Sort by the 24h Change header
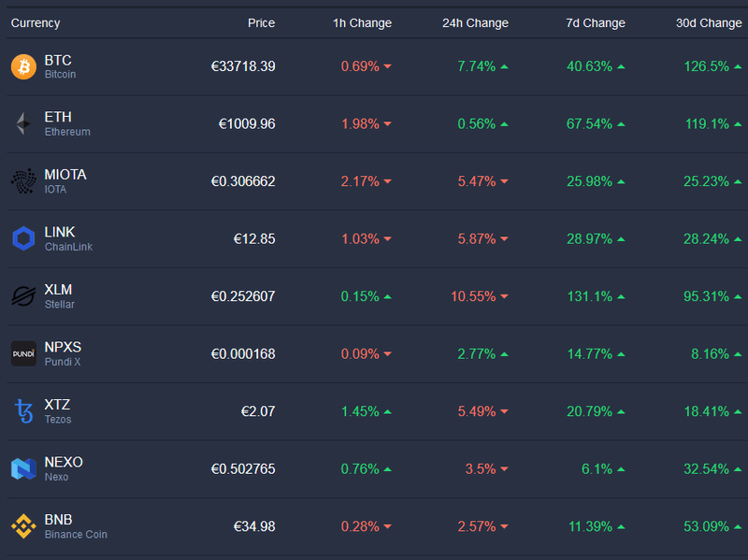The height and width of the screenshot is (560, 748). tap(475, 22)
